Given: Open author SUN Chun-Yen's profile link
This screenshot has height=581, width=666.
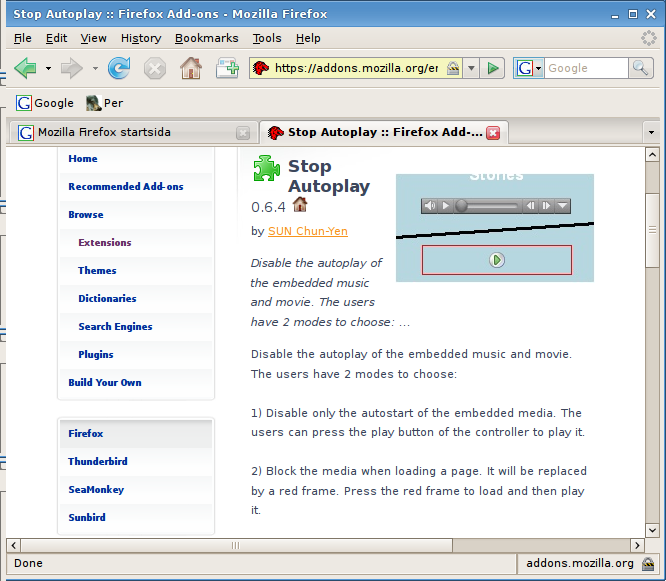Looking at the screenshot, I should [x=308, y=231].
